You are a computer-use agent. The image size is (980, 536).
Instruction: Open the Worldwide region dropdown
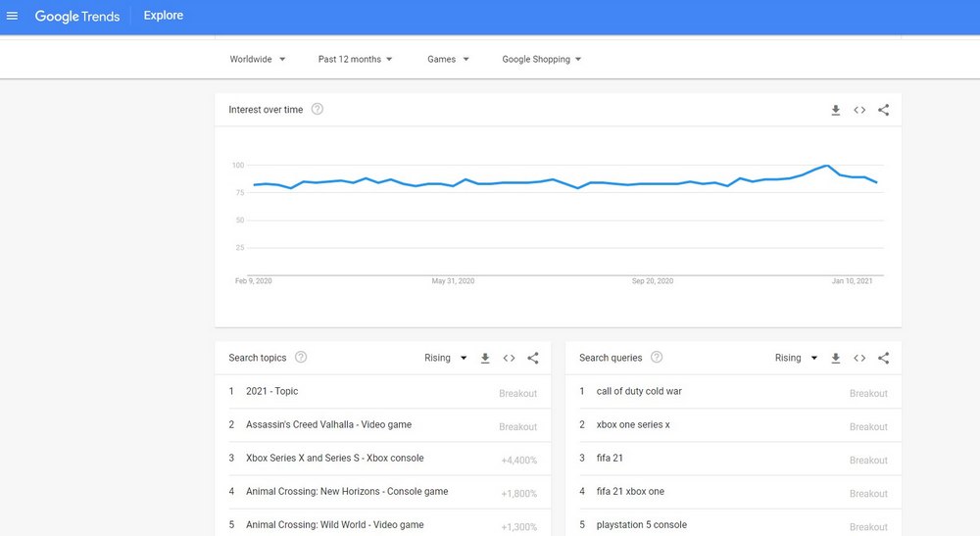coord(257,60)
